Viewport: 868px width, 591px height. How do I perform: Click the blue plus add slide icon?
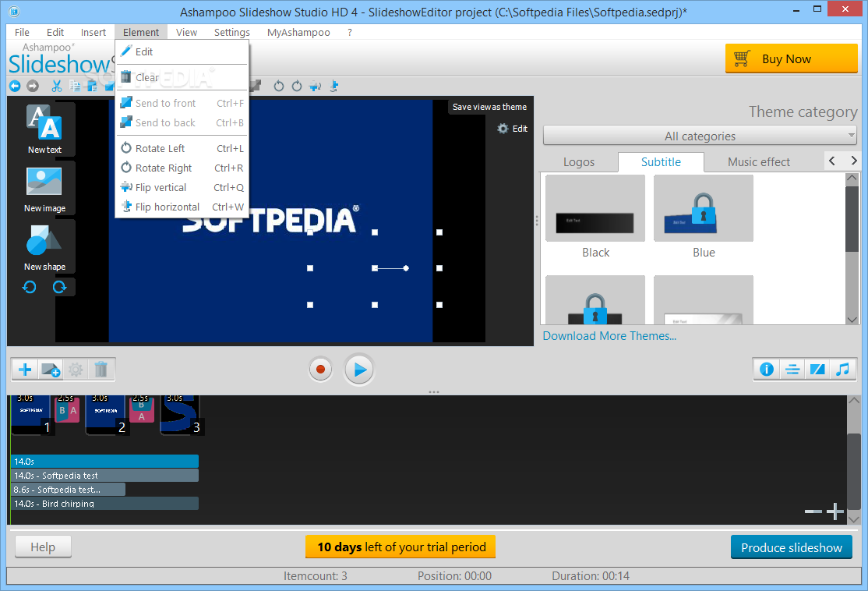pos(25,370)
